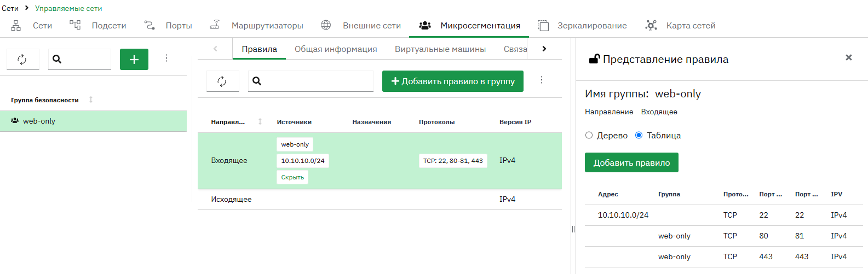Select the Таблица radio button
The height and width of the screenshot is (274, 868).
(x=639, y=135)
